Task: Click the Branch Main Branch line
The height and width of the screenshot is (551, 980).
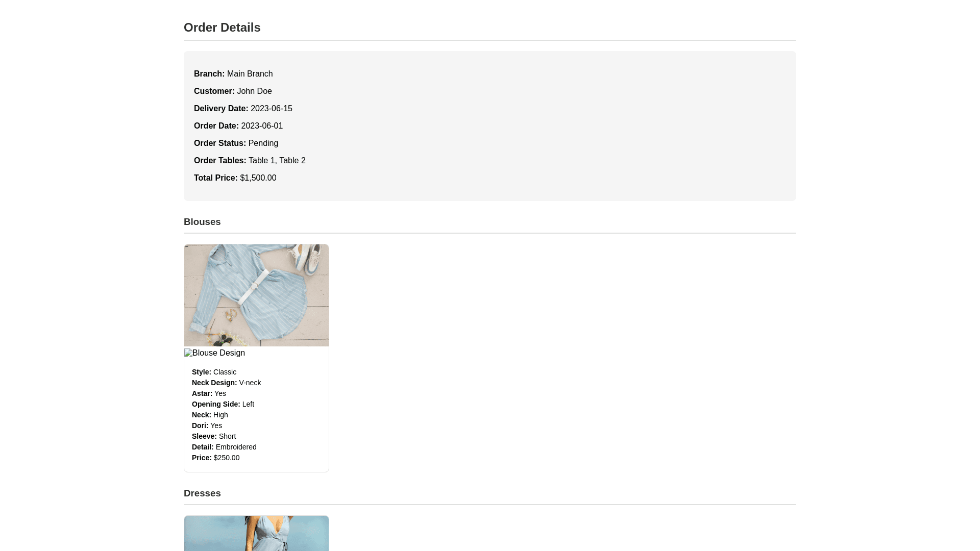Action: coord(233,74)
